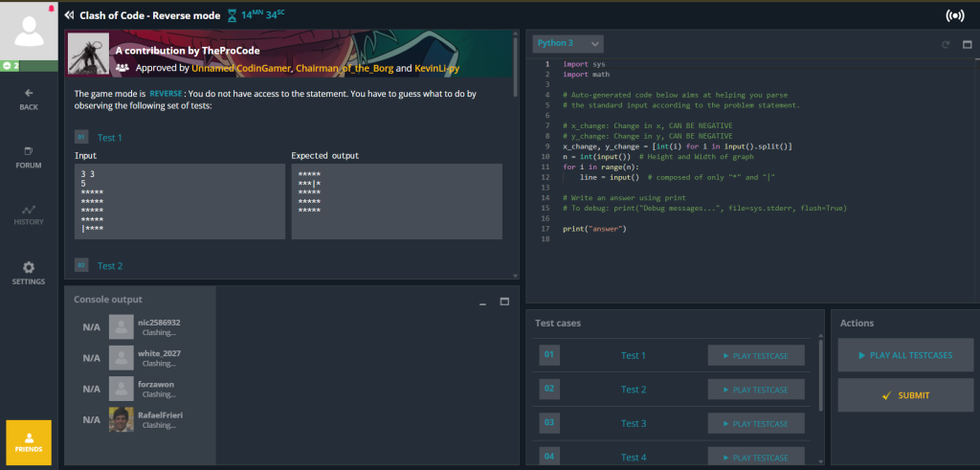Play testcase for Test 4
Image resolution: width=980 pixels, height=470 pixels.
pos(756,458)
